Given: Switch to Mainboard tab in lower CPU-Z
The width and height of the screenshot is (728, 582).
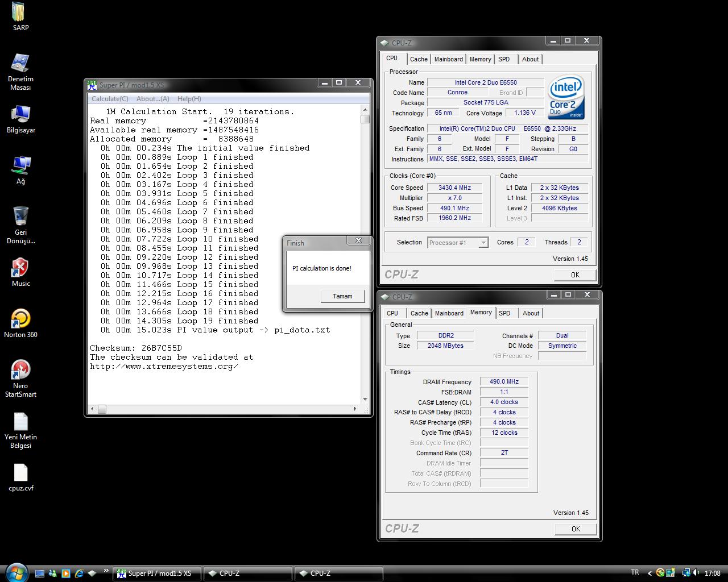Looking at the screenshot, I should point(449,313).
